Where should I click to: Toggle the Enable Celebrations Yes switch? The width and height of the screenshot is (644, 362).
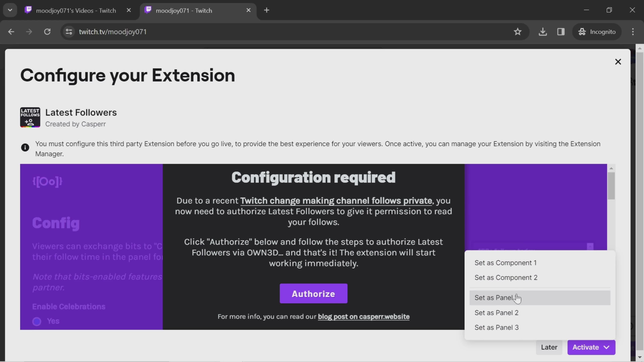[37, 321]
